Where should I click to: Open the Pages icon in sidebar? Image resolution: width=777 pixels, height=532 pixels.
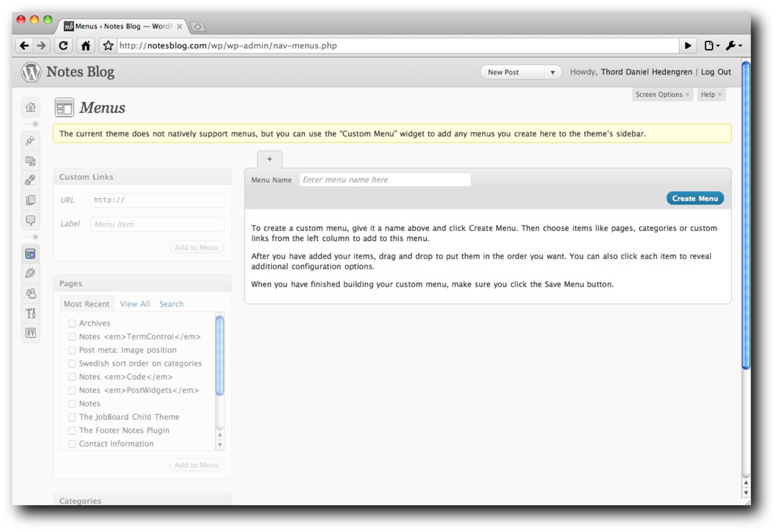[x=31, y=200]
